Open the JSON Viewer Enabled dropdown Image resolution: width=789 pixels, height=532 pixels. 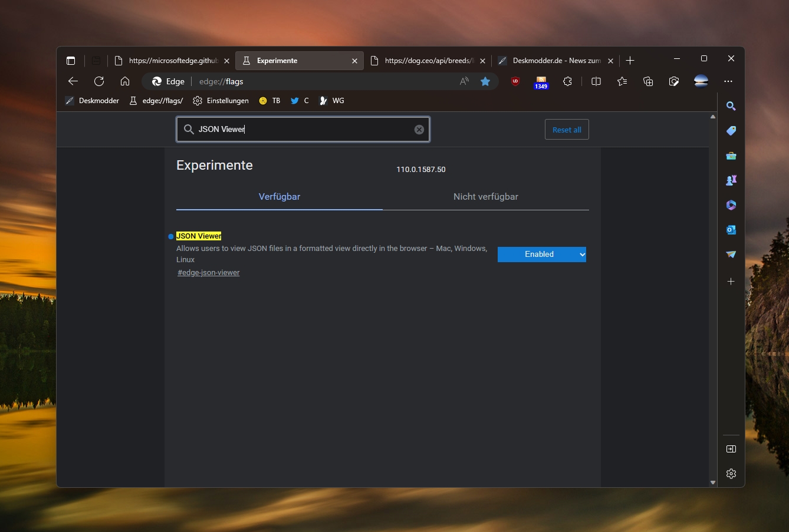542,255
